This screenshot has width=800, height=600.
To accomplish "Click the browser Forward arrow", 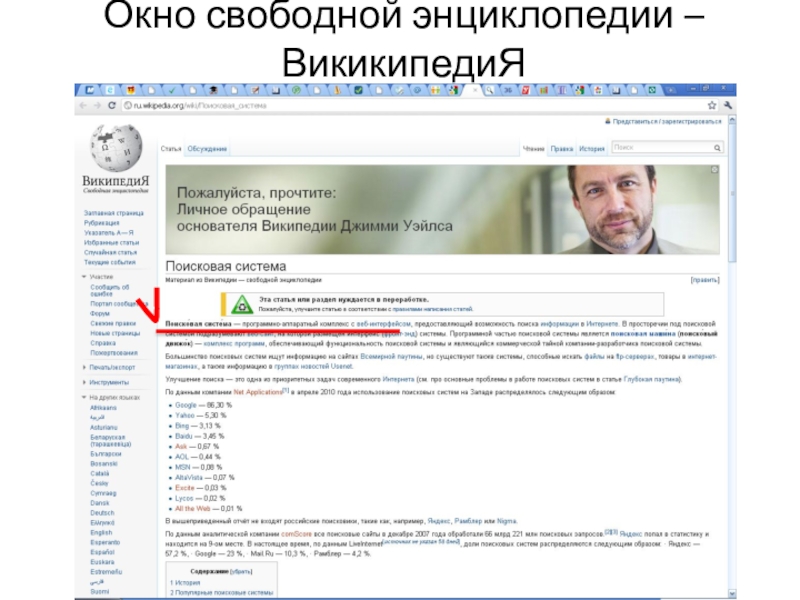I will [97, 106].
